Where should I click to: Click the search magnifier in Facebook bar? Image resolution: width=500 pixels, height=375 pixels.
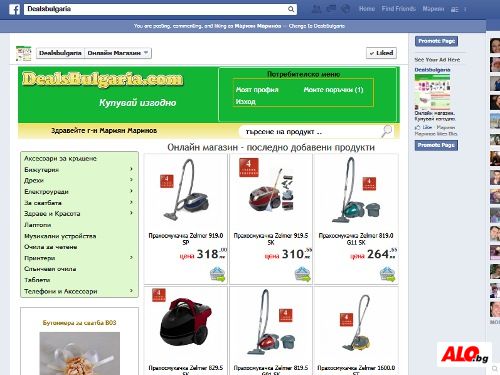click(291, 9)
